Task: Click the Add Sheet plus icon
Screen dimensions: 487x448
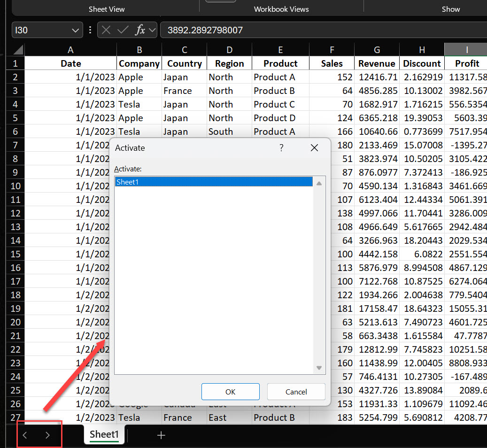Action: [161, 435]
